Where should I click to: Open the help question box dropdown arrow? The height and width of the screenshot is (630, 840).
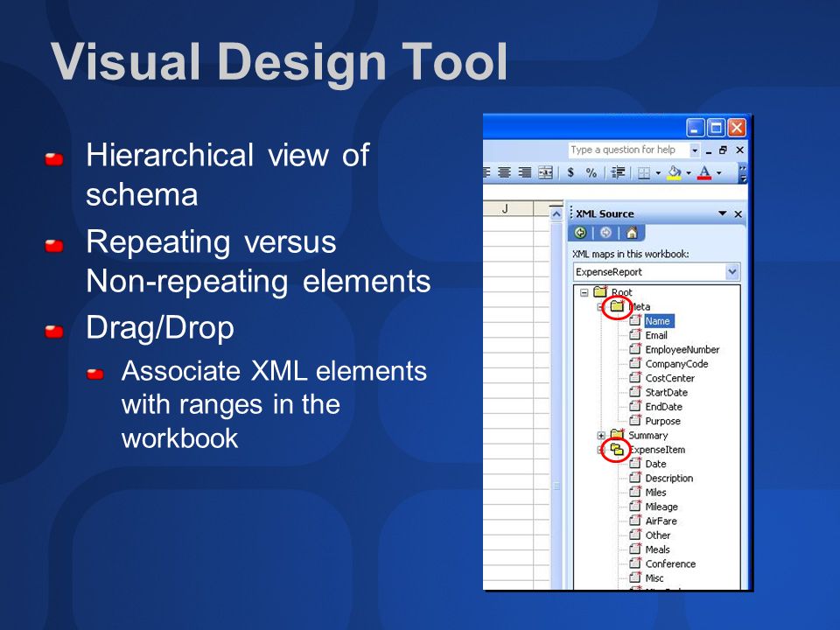point(695,150)
